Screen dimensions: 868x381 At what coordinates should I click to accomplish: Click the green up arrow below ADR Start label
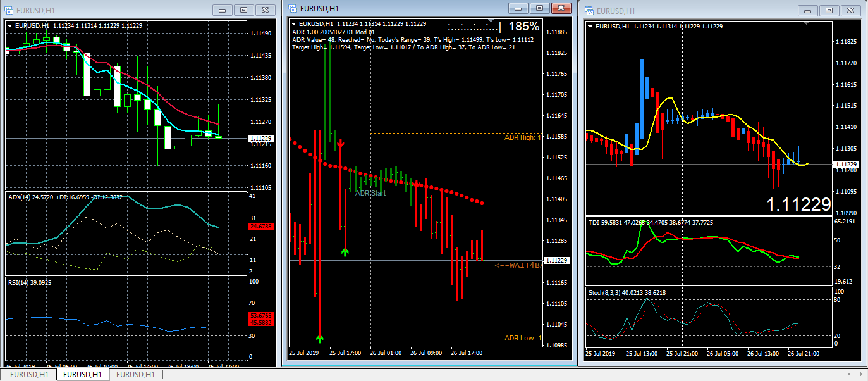pyautogui.click(x=345, y=251)
